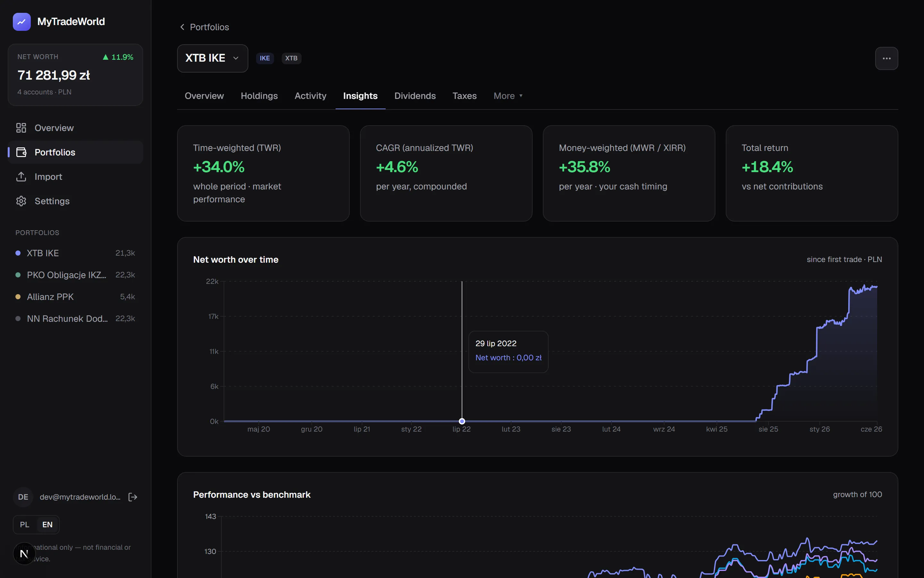Click the CAGR (annualized TWR) card
The image size is (924, 578).
pyautogui.click(x=446, y=173)
